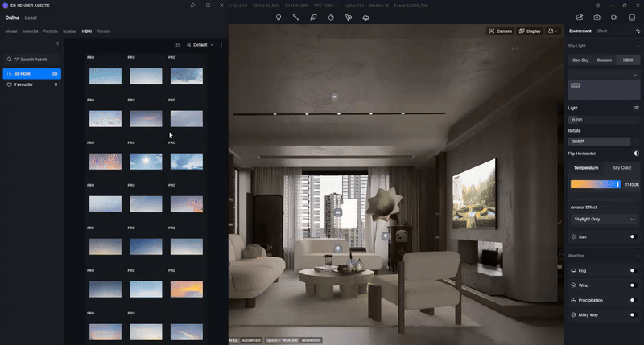Select the path tool icon in the toolbar
This screenshot has height=345, width=644.
pyautogui.click(x=295, y=18)
